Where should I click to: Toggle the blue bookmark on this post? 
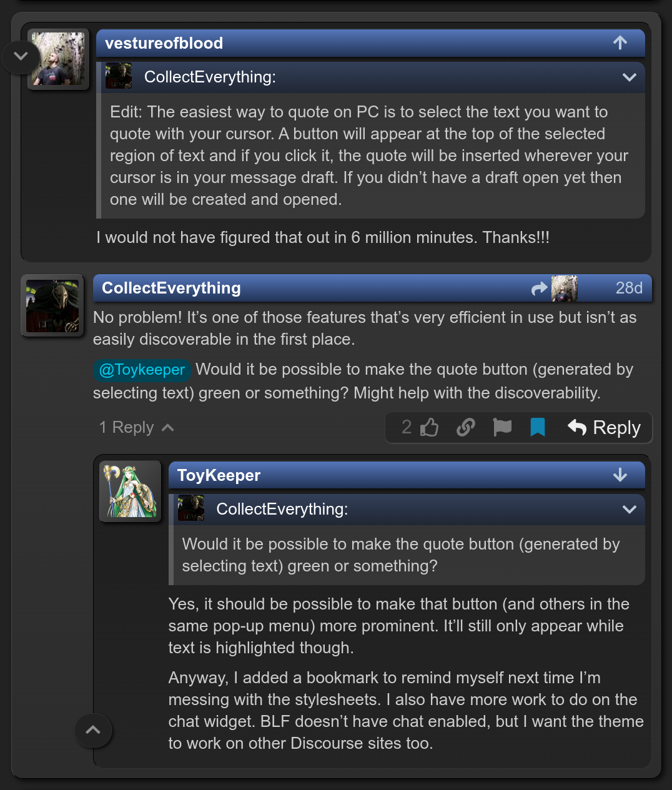538,427
